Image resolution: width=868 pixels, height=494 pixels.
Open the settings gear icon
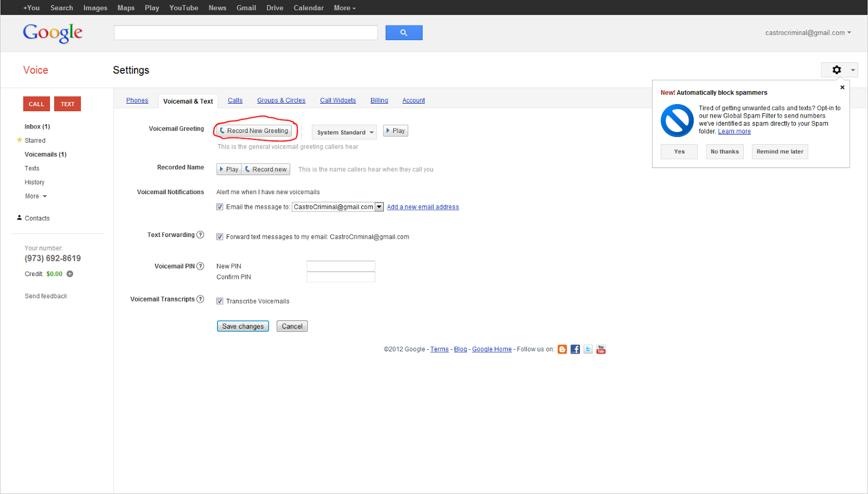[837, 70]
